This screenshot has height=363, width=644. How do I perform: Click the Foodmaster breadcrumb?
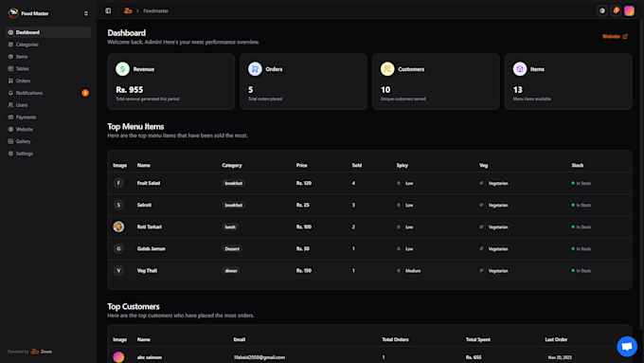(155, 11)
